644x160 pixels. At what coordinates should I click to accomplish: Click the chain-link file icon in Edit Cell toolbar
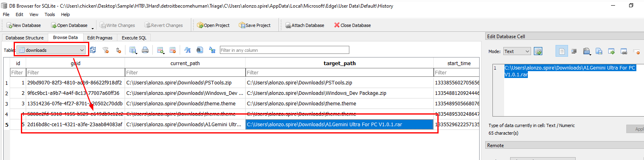point(624,51)
